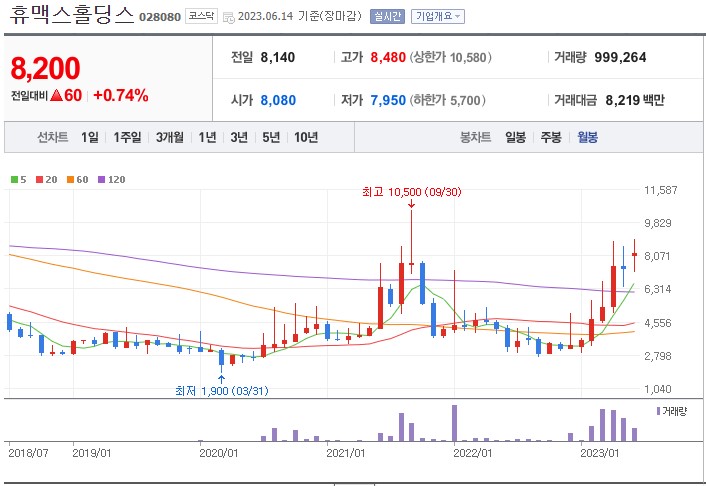Screen dimensions: 706x486
Task: Click the 거래대금 value 8,219 백만
Action: click(x=635, y=100)
